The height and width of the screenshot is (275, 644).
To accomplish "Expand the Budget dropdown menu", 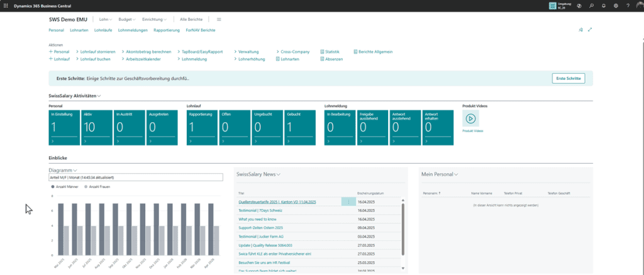I will tap(126, 20).
